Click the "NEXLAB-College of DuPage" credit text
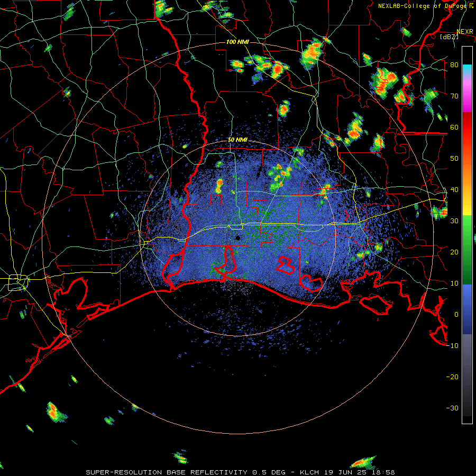The width and height of the screenshot is (476, 476). pos(423,6)
